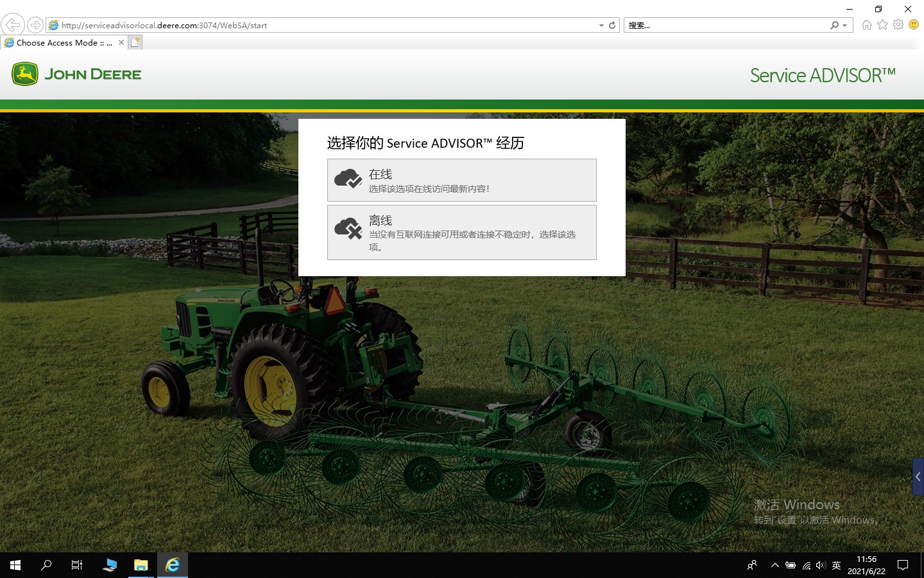
Task: Open Favorites star icon
Action: click(x=883, y=25)
